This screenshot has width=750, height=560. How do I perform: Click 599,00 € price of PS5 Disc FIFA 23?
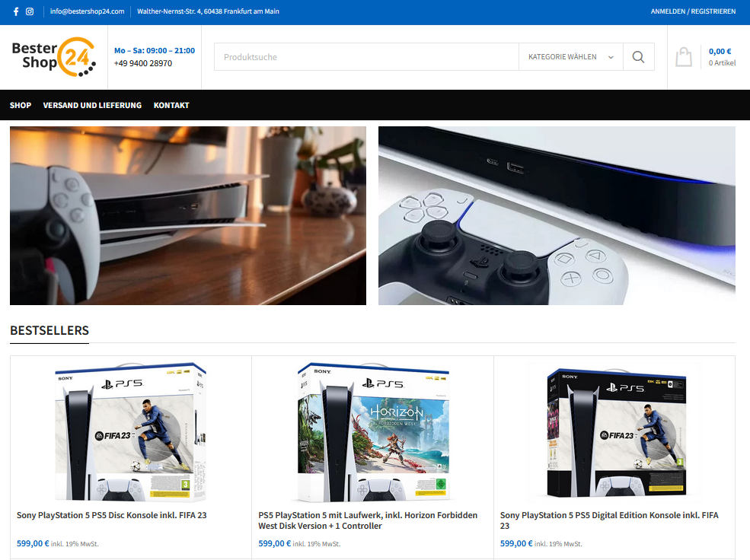[33, 543]
